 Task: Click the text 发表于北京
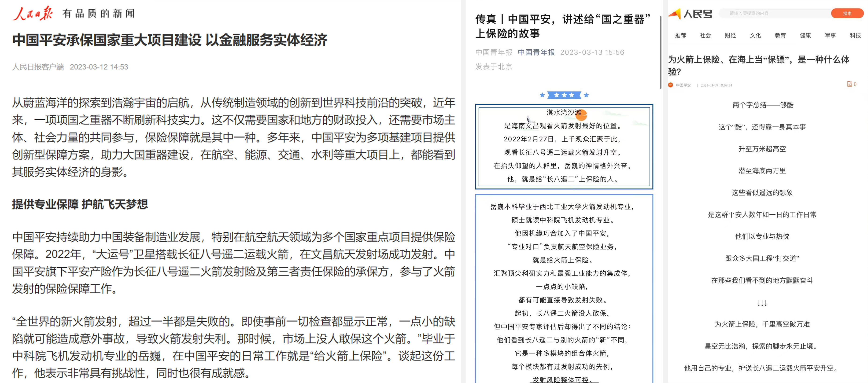tap(494, 66)
